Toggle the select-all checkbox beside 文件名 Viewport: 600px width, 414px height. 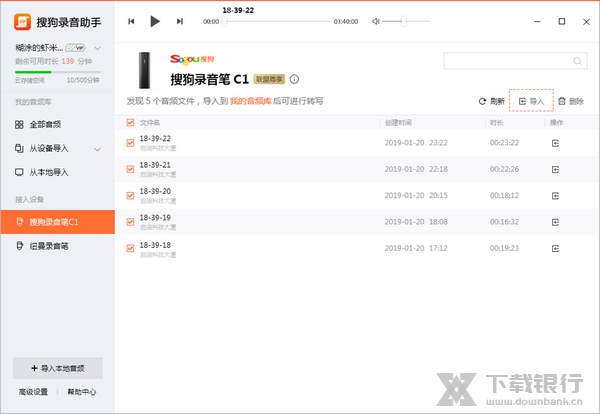click(x=130, y=122)
